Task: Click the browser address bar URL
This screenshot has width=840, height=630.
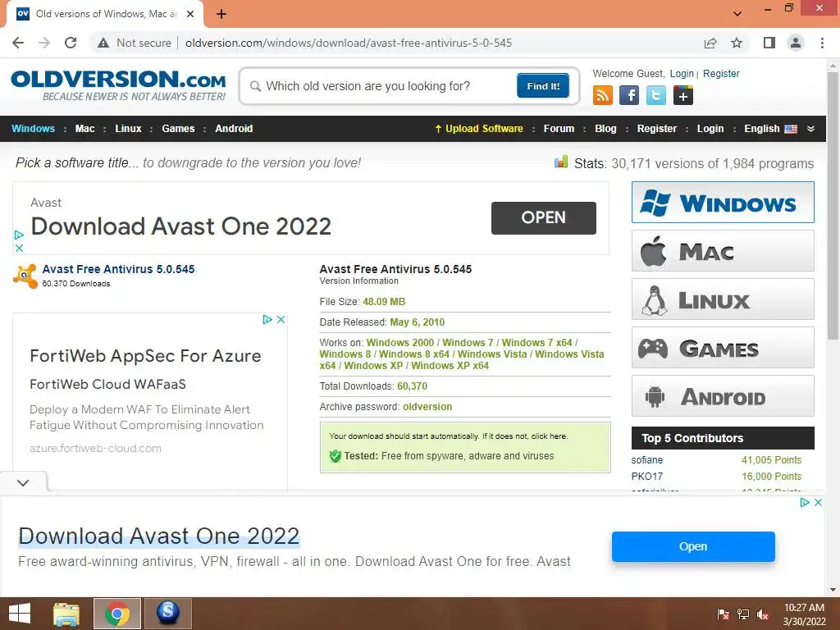Action: click(x=349, y=43)
